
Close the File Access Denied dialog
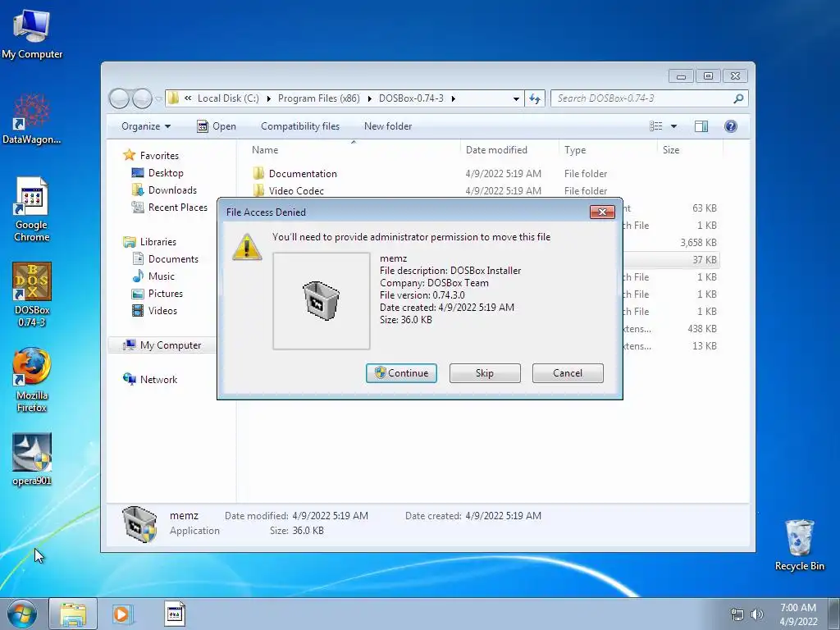(x=602, y=212)
